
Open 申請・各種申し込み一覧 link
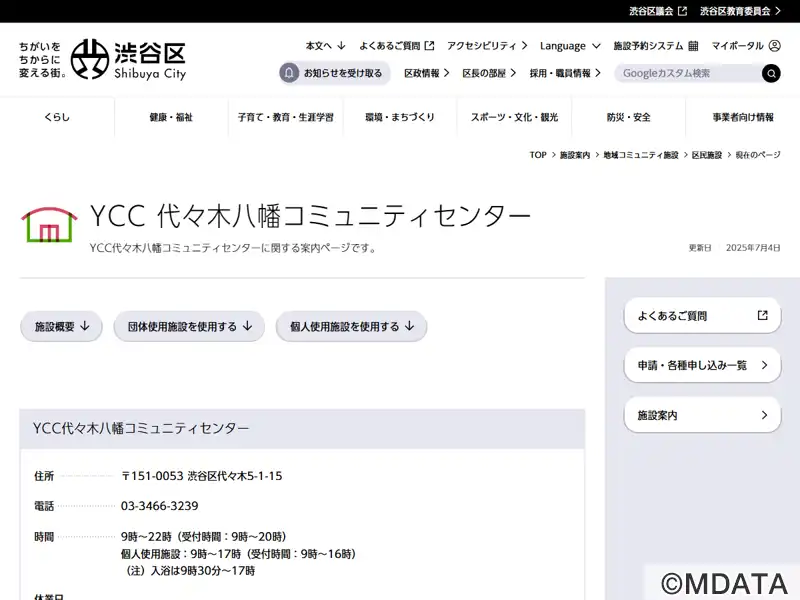[x=703, y=365]
